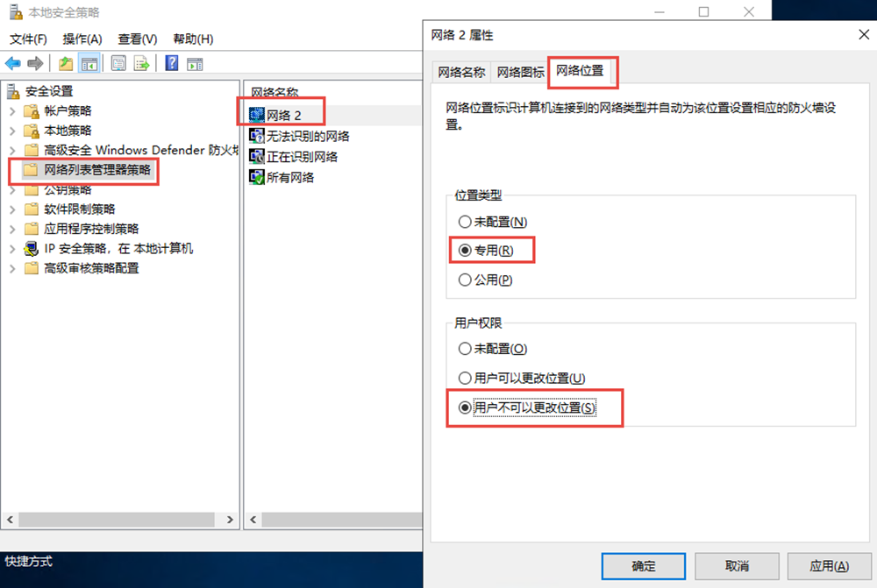Click the 确定 button
This screenshot has height=588, width=877.
pyautogui.click(x=643, y=566)
